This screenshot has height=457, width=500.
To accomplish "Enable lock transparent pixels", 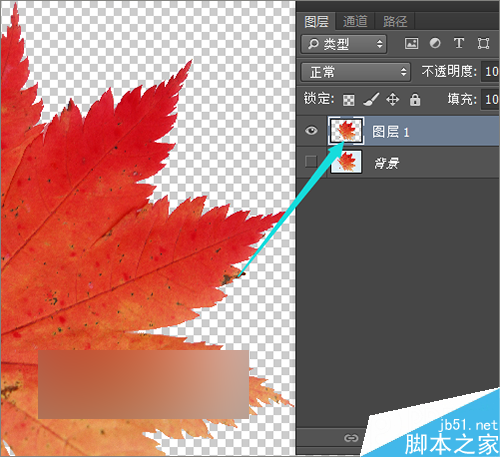I will click(x=349, y=100).
